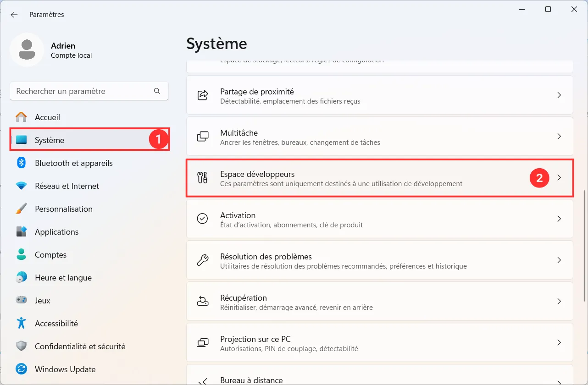Open Récupération using its right chevron
This screenshot has width=588, height=385.
(x=559, y=302)
